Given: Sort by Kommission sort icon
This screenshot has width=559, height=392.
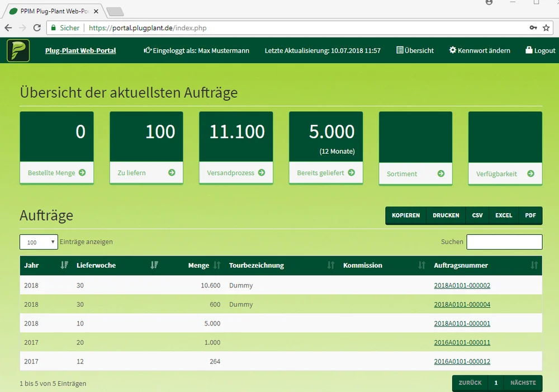Looking at the screenshot, I should 421,265.
